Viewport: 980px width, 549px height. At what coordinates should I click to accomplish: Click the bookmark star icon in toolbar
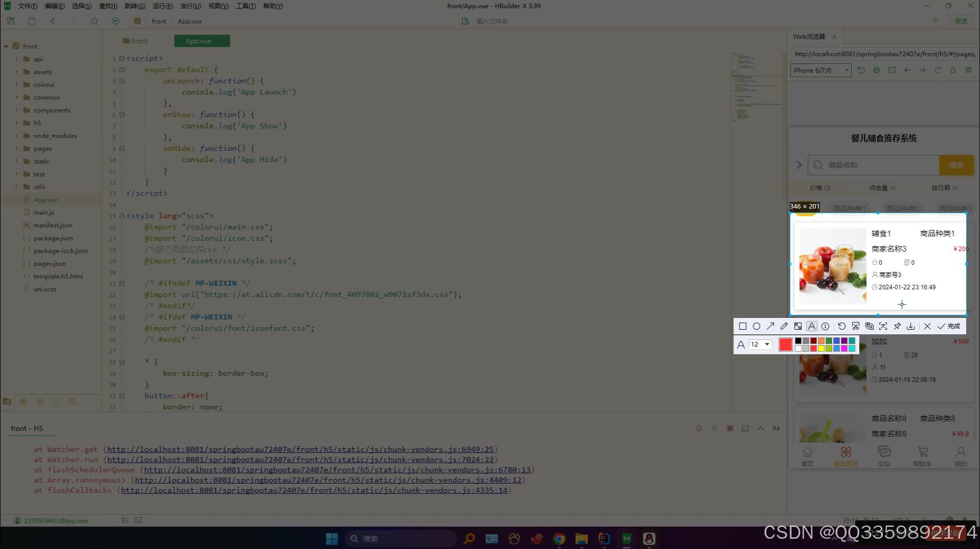(94, 21)
